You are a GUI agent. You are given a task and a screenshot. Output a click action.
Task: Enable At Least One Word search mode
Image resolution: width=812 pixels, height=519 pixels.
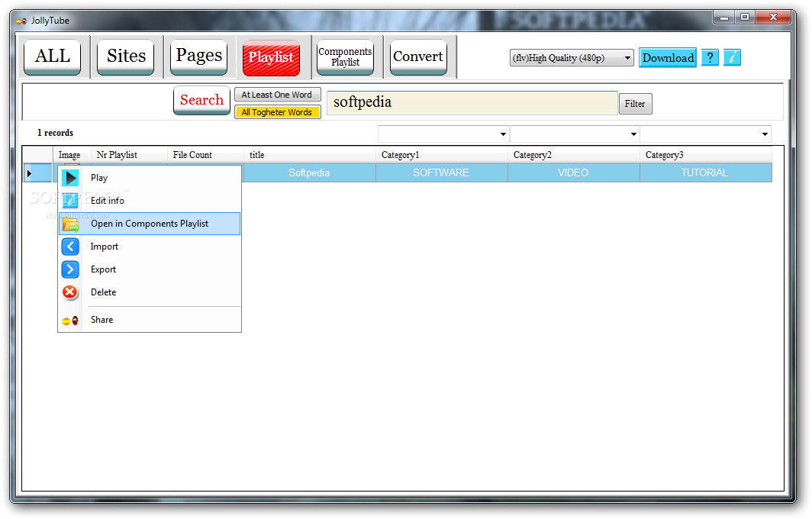(x=277, y=95)
